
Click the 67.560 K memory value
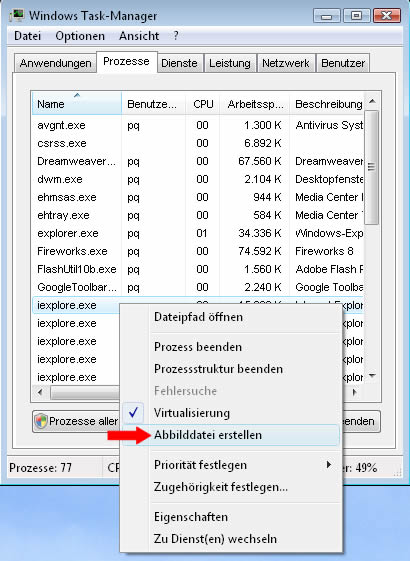[260, 161]
